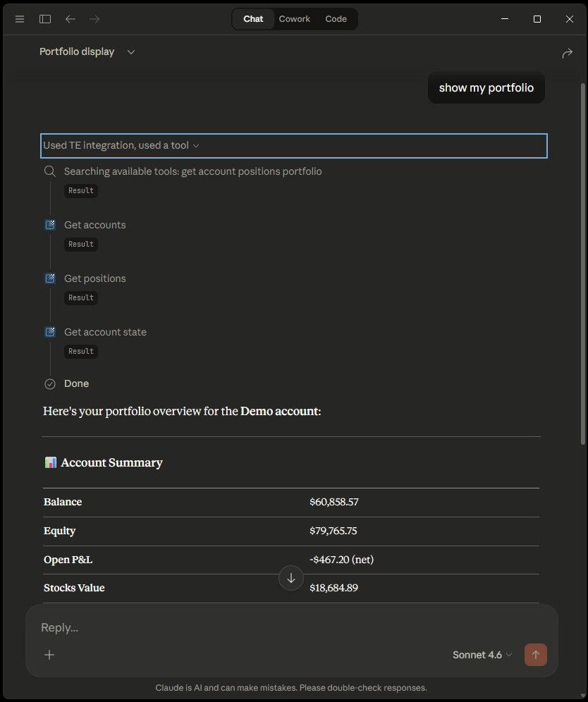Click the Get positions tool icon

pyautogui.click(x=49, y=278)
